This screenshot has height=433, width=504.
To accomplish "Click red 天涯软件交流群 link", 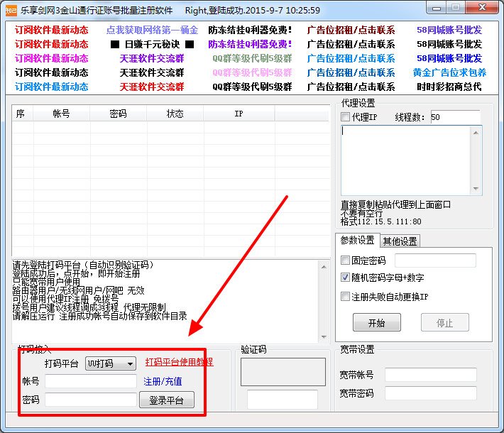I will 152,87.
